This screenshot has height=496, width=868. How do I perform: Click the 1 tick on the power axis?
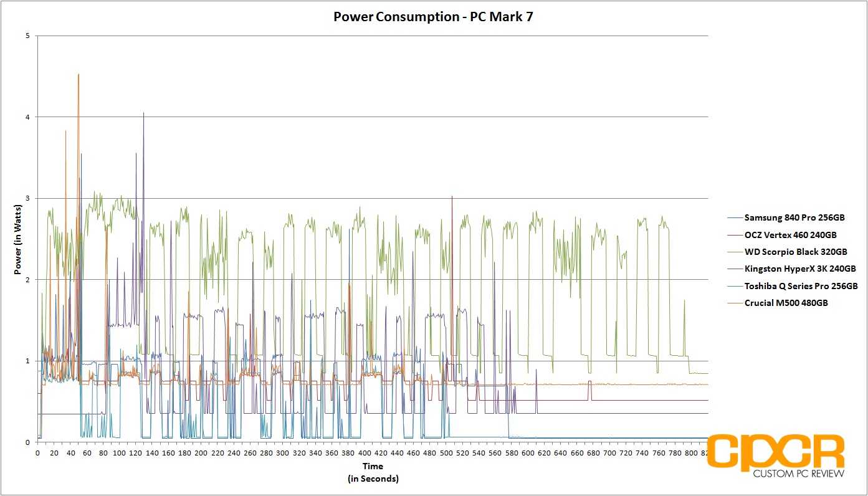point(28,361)
